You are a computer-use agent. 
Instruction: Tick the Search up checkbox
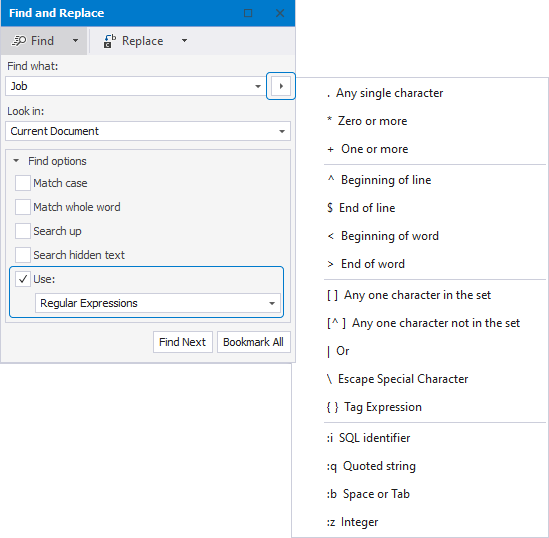[x=23, y=231]
